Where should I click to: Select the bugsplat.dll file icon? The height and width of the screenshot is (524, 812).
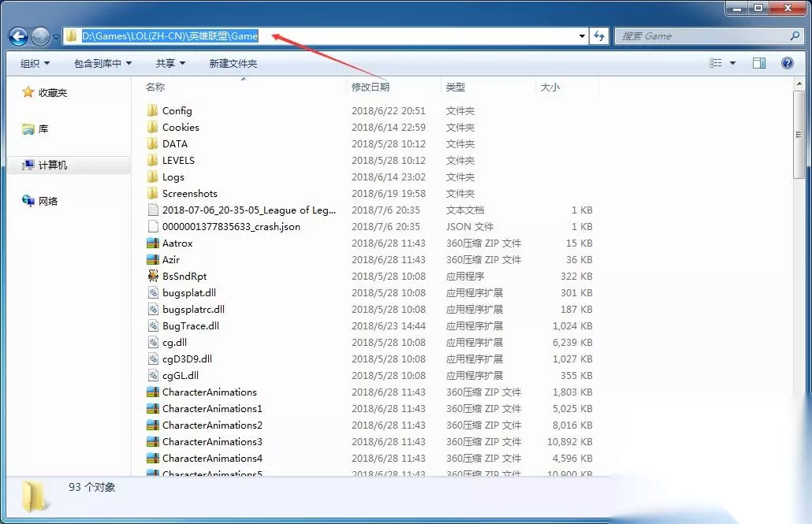click(153, 292)
